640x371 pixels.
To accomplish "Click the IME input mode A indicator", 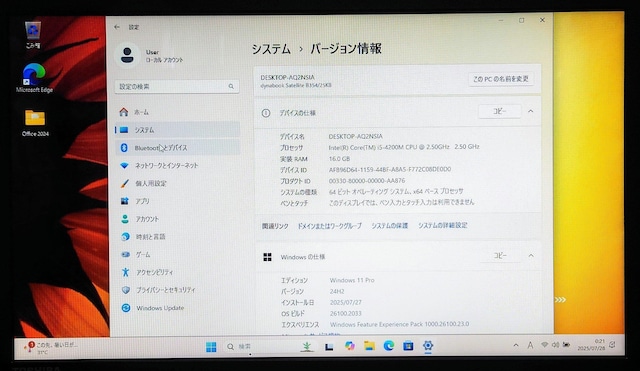I will tap(530, 345).
